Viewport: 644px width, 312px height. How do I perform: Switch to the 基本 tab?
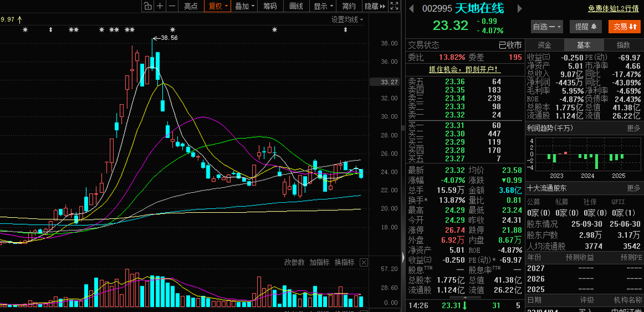click(x=583, y=45)
